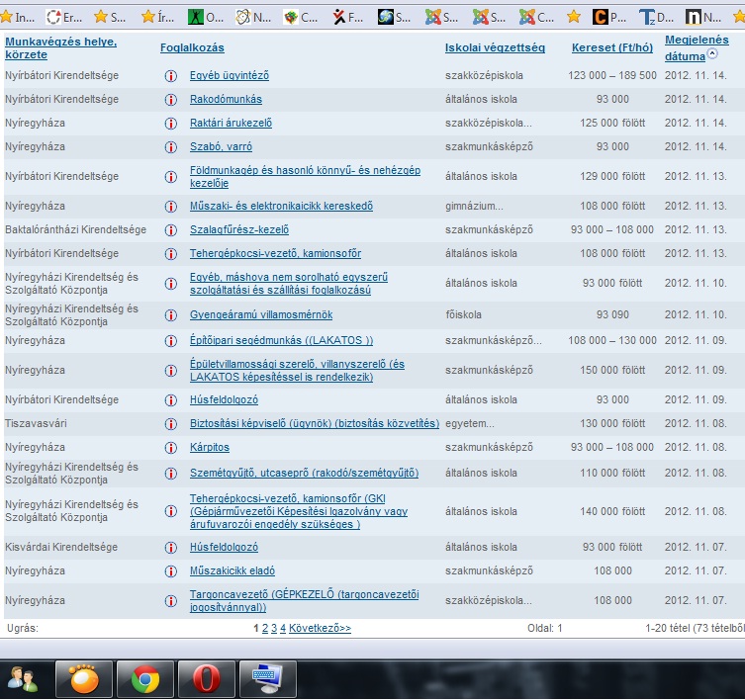Open Google Chrome from the taskbar
Screen dimensions: 745x700
click(x=145, y=679)
